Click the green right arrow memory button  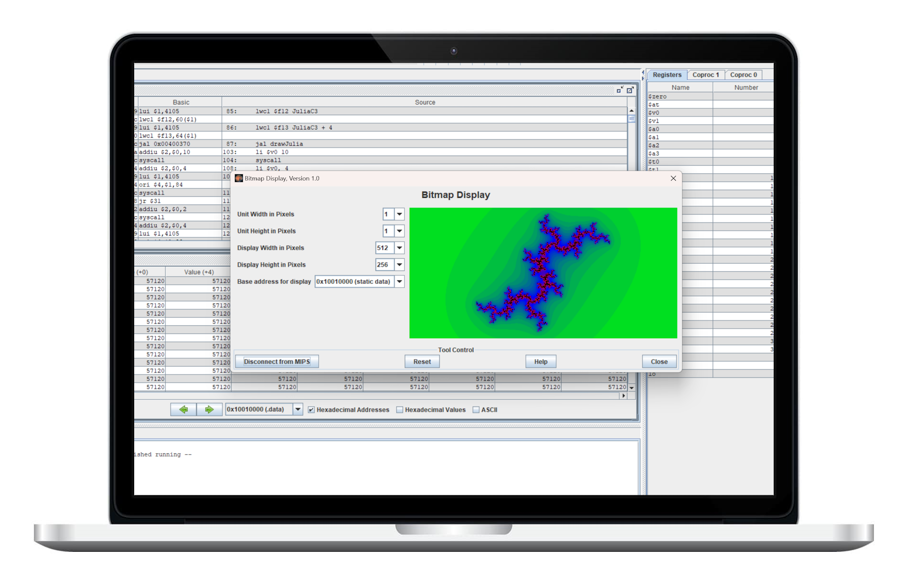209,409
